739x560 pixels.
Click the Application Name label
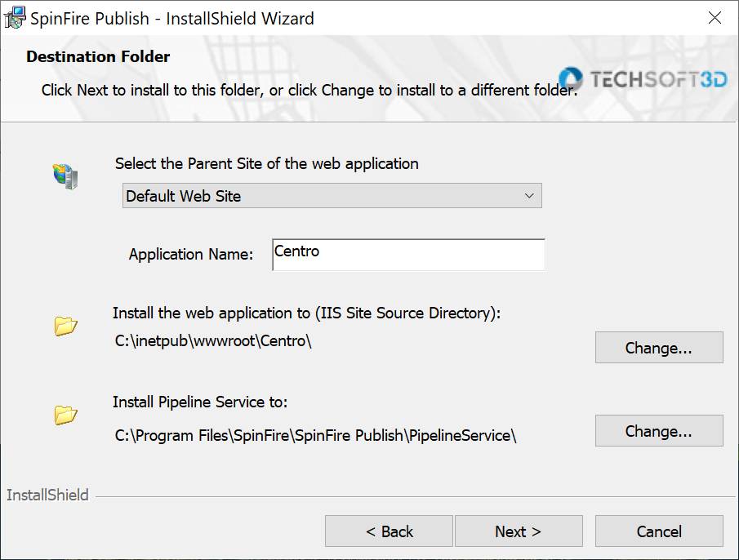pyautogui.click(x=191, y=254)
